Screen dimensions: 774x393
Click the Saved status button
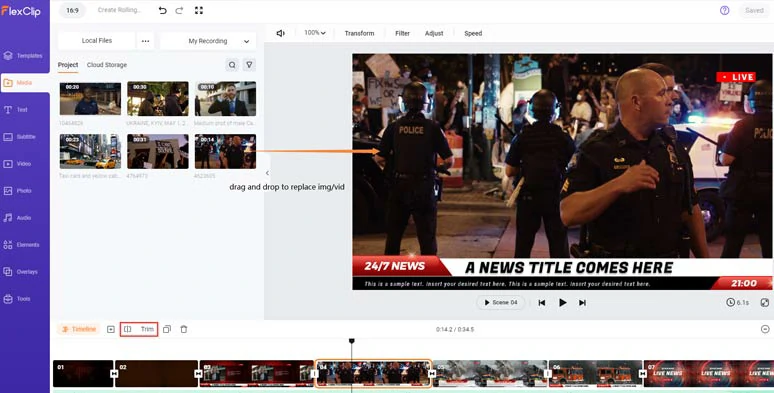click(x=754, y=10)
